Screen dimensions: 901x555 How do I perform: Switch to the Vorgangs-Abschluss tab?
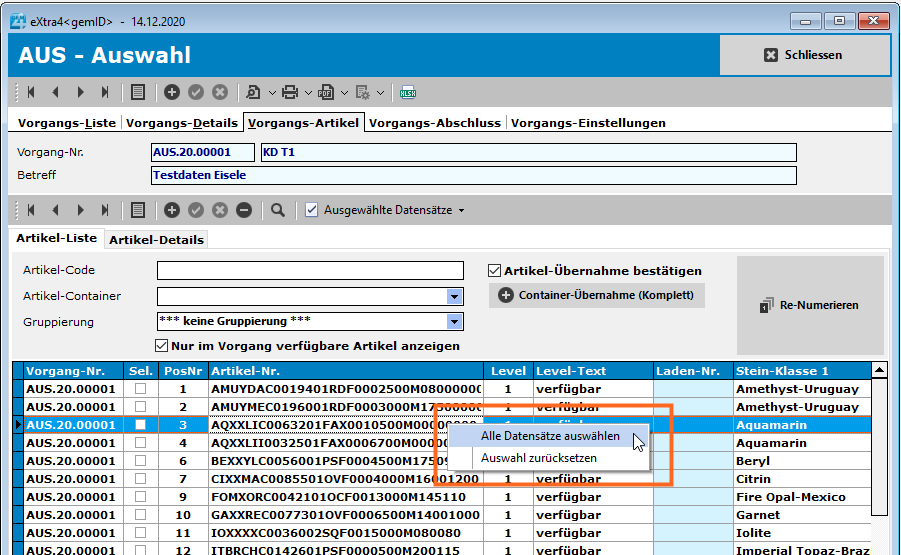[435, 123]
